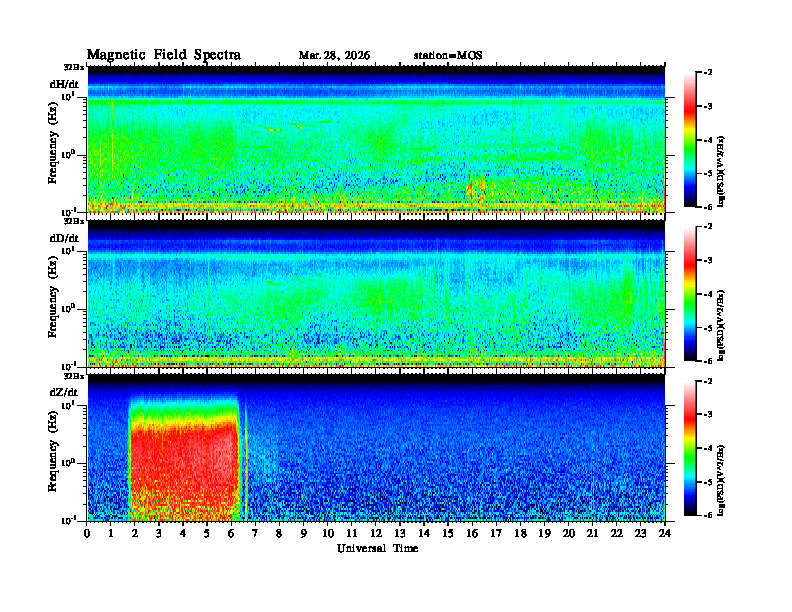Click the dD/dt spectrogram plot area

pos(376,293)
